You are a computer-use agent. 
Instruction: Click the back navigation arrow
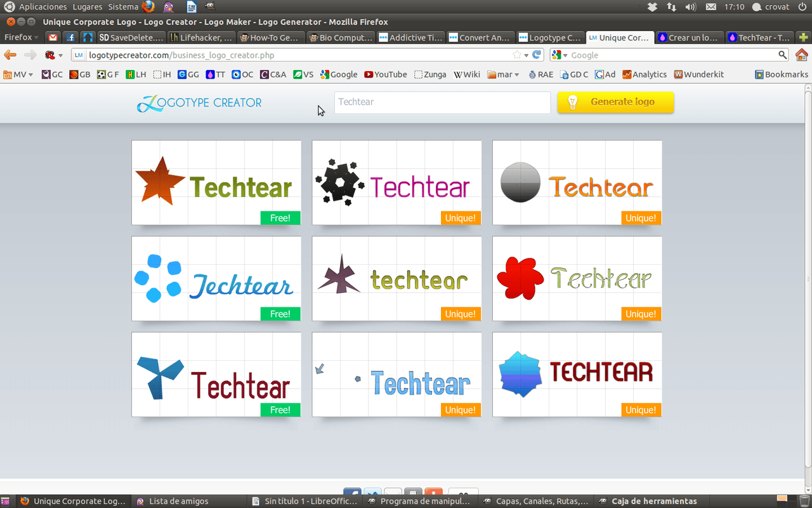(x=10, y=55)
